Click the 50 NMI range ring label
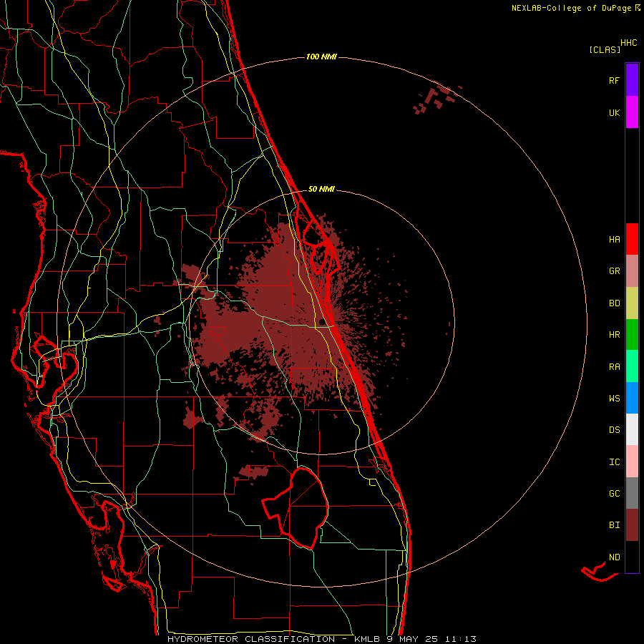Image resolution: width=644 pixels, height=644 pixels. [x=321, y=189]
